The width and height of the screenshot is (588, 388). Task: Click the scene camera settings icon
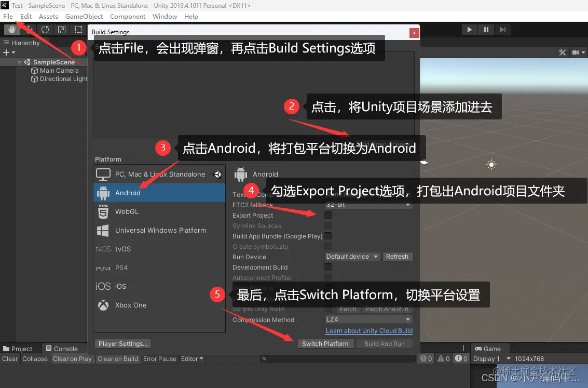coord(575,52)
